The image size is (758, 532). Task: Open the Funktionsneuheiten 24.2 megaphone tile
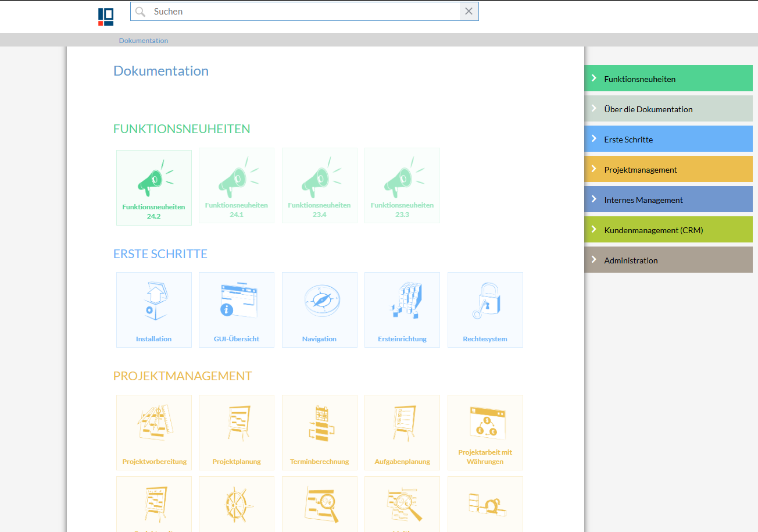(x=154, y=188)
